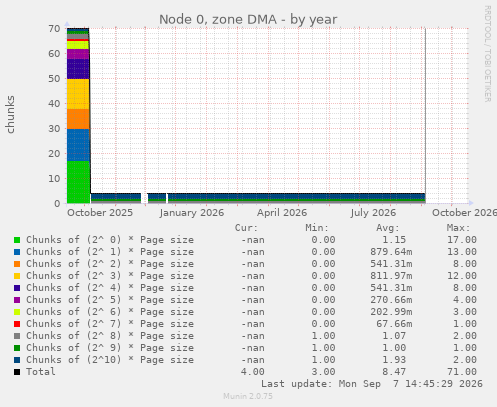The image size is (497, 407).
Task: Click the 'October 2025' x-axis label
Action: point(100,213)
